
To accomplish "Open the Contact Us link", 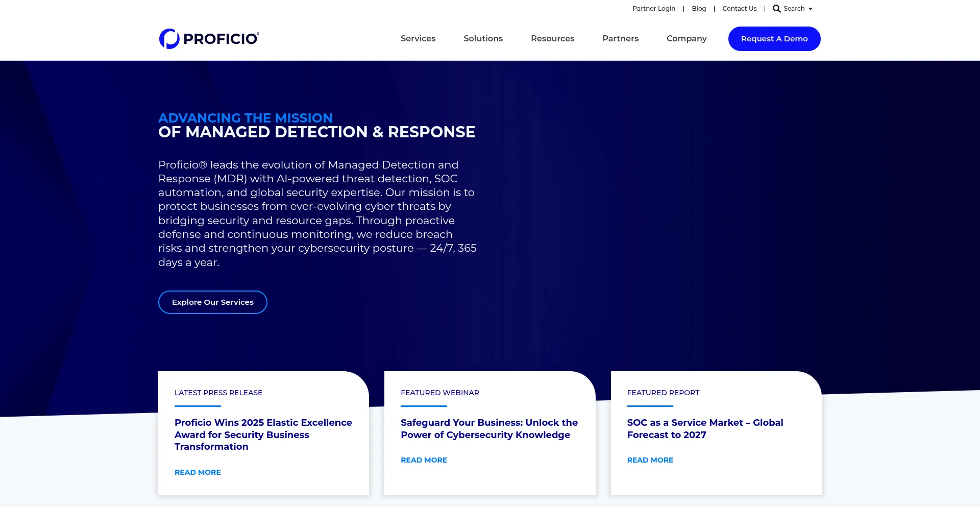I will (739, 9).
